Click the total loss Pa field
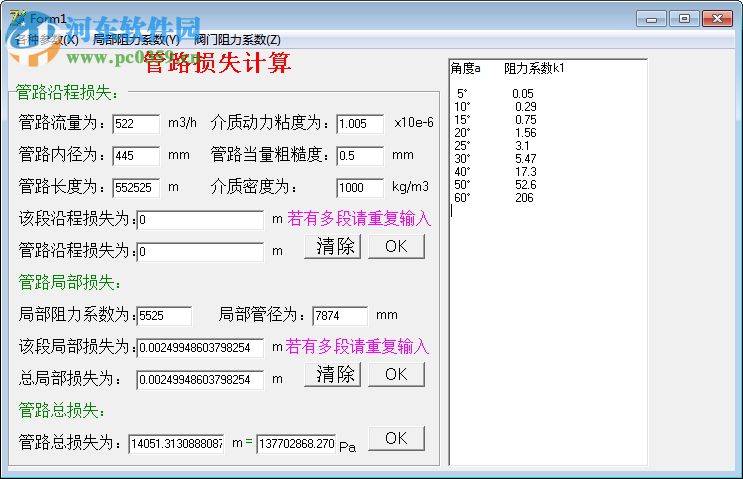The width and height of the screenshot is (743, 479). 296,444
